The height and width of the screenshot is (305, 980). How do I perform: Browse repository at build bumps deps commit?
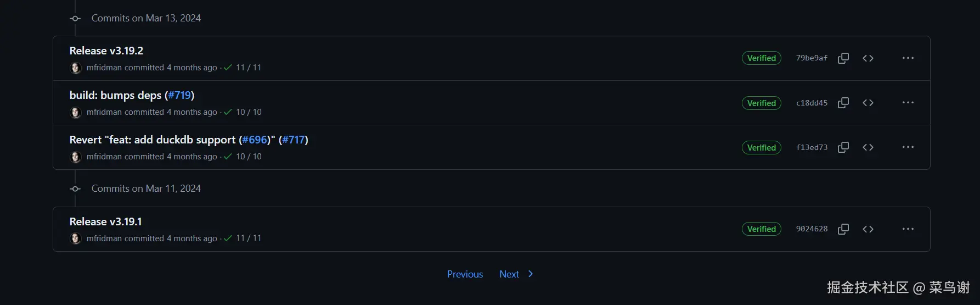[868, 103]
